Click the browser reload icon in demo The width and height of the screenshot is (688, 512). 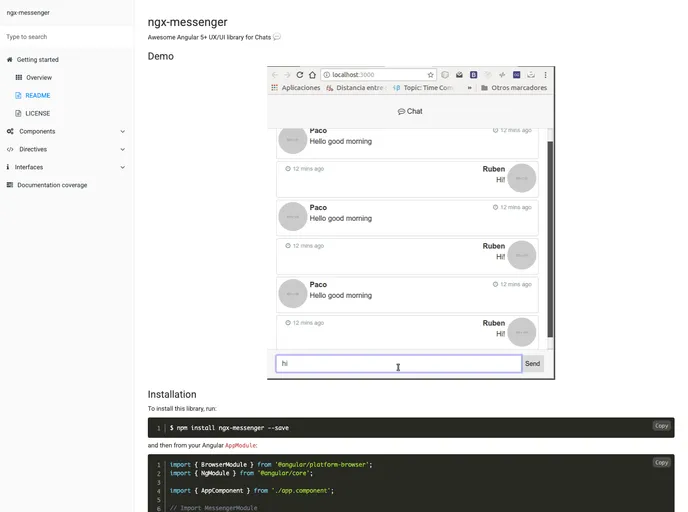pos(300,75)
